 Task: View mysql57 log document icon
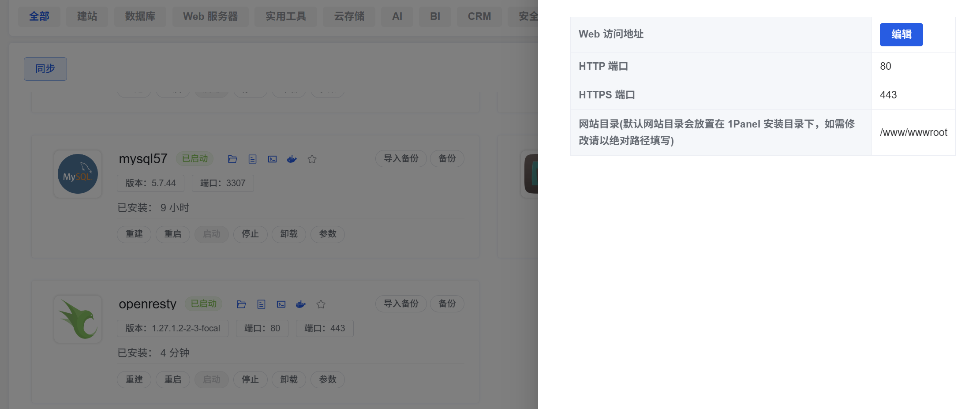pyautogui.click(x=252, y=159)
